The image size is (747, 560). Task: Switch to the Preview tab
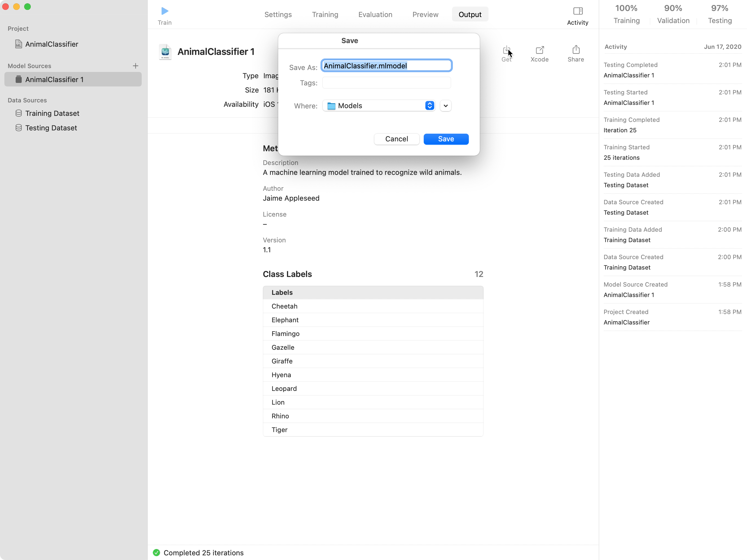pyautogui.click(x=425, y=14)
